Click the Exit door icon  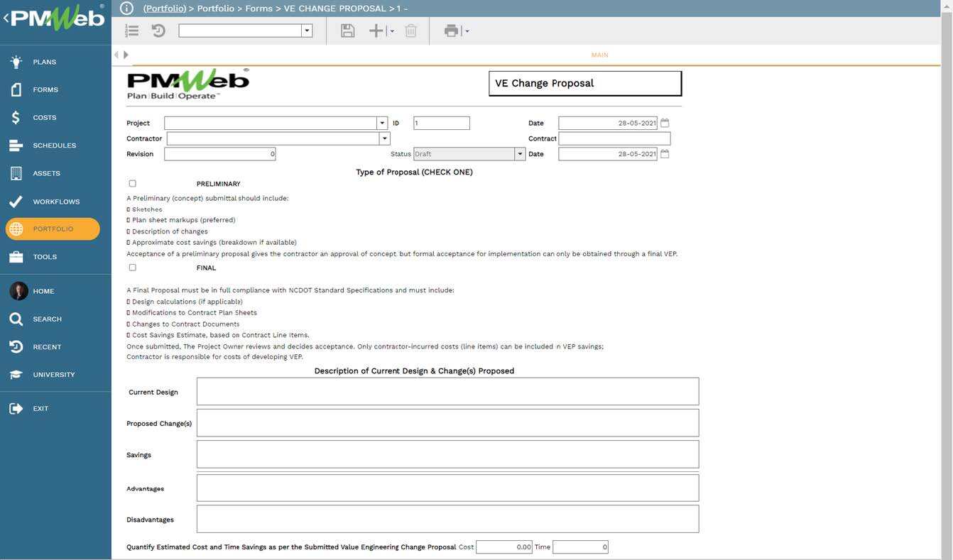[16, 408]
